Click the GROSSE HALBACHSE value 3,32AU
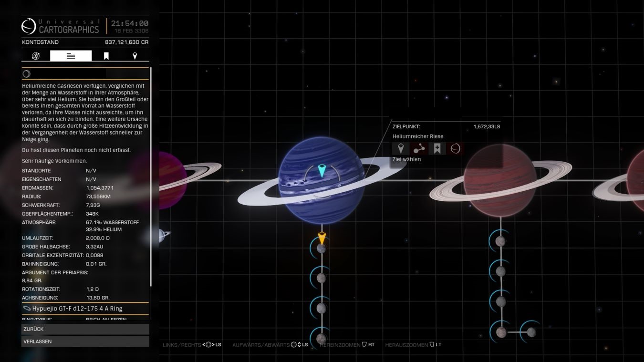 tap(94, 247)
